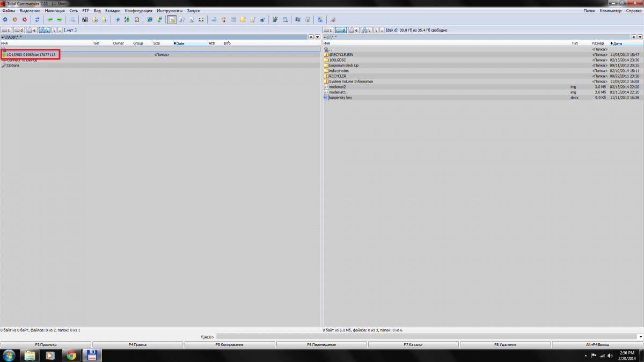Screen dimensions: 644x362
Task: Click the highlighted yellow toolbar icon
Action: (x=172, y=20)
